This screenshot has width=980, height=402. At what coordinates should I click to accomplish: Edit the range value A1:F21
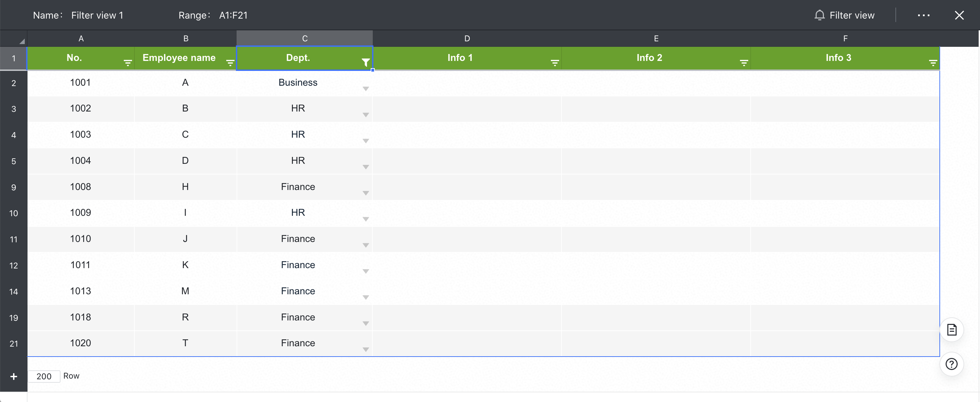point(233,15)
